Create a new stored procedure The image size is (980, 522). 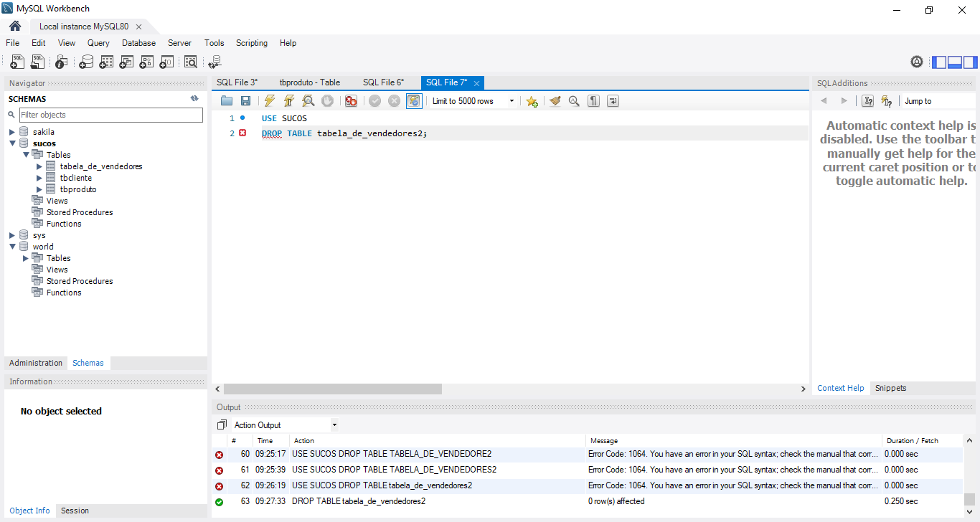click(146, 62)
